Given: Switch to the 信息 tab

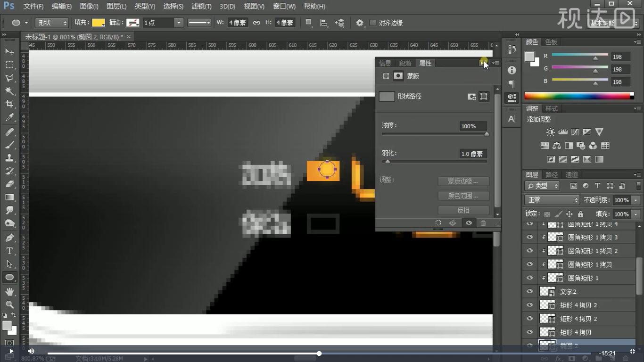Looking at the screenshot, I should (385, 63).
